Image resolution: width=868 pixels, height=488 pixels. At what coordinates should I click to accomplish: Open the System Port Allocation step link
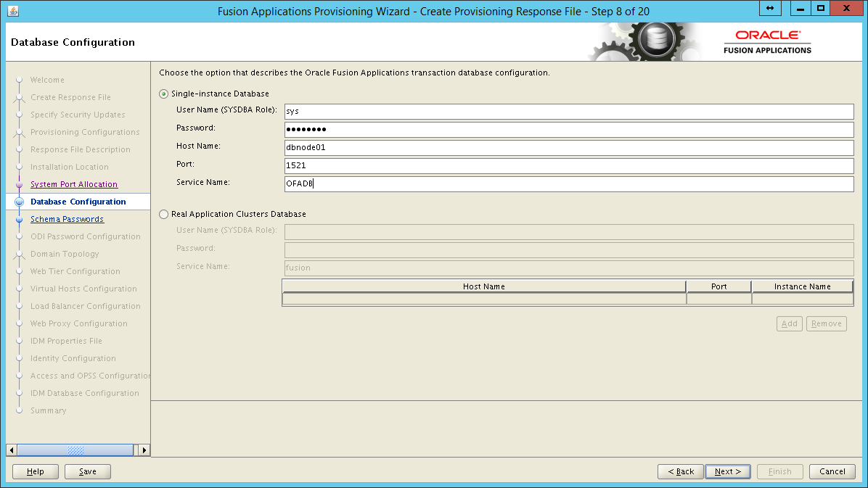73,184
